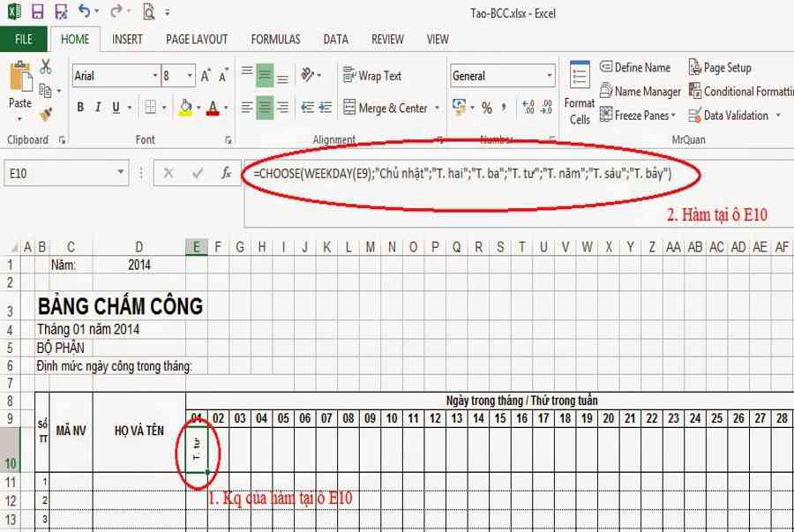
Task: Click the Redo arrow icon
Action: pyautogui.click(x=116, y=11)
